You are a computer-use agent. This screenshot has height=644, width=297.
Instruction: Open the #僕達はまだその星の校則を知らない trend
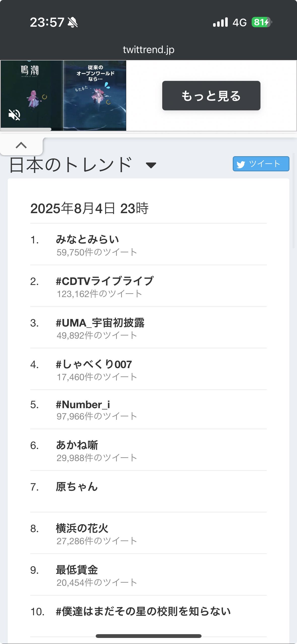(143, 611)
